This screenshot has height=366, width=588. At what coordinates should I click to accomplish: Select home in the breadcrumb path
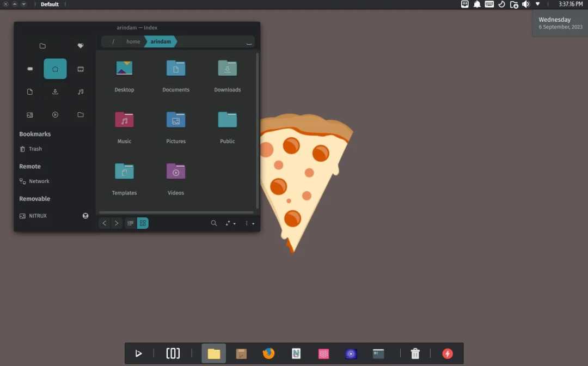click(133, 41)
